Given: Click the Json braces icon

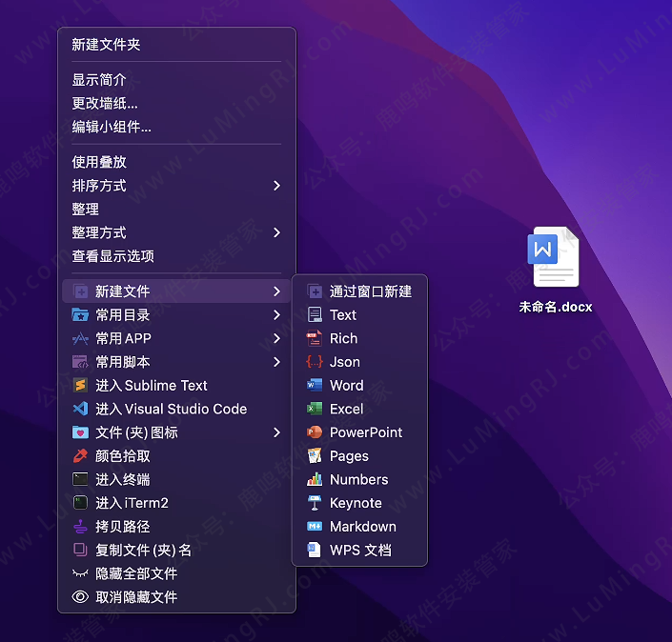Looking at the screenshot, I should coord(315,362).
